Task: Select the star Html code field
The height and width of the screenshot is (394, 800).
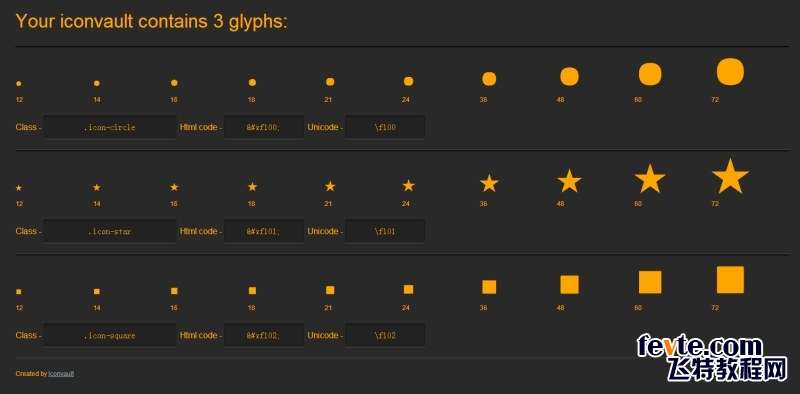Action: click(264, 231)
